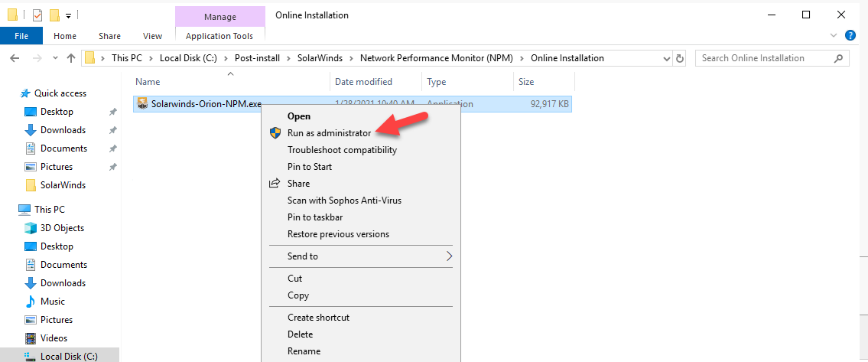Select Scan with Sophos Anti-Virus
This screenshot has width=868, height=362.
344,200
